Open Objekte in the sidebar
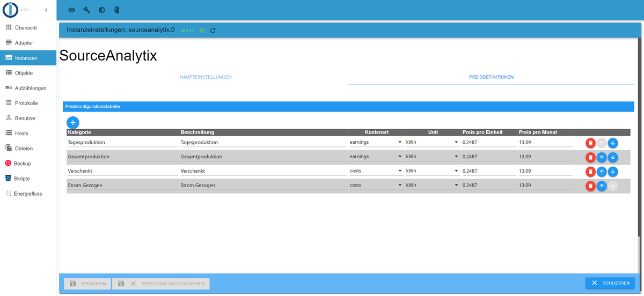This screenshot has width=644, height=296. click(28, 73)
